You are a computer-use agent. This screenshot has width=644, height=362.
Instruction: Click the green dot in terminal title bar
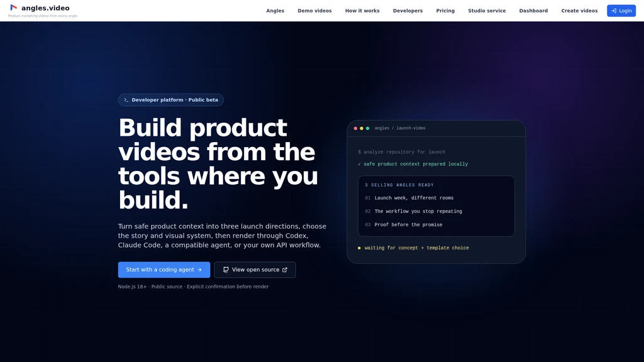pos(367,128)
